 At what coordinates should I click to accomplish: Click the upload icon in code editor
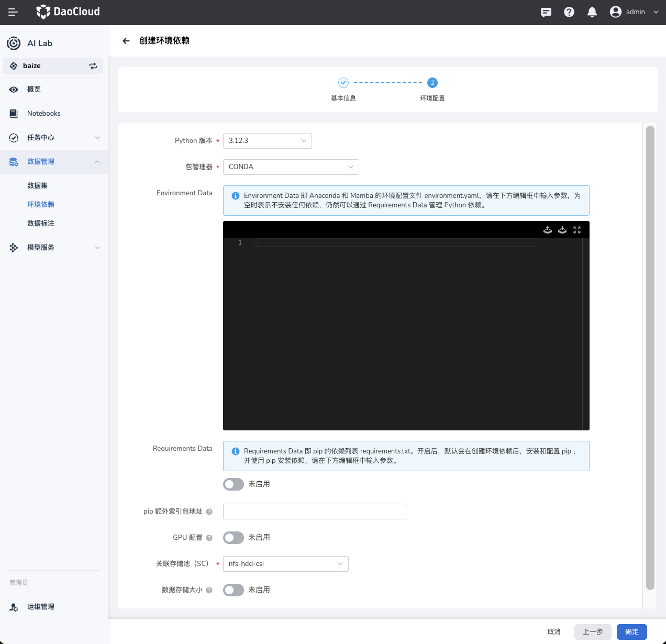[548, 230]
